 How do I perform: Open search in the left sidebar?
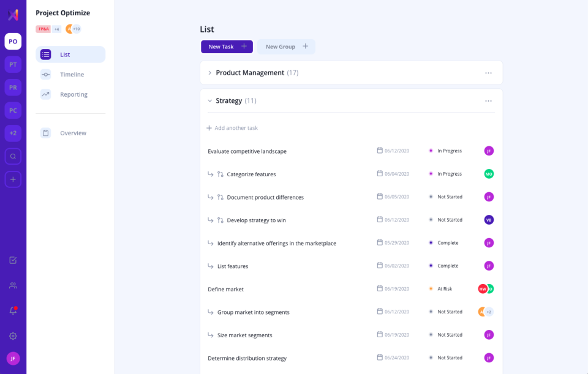13,156
